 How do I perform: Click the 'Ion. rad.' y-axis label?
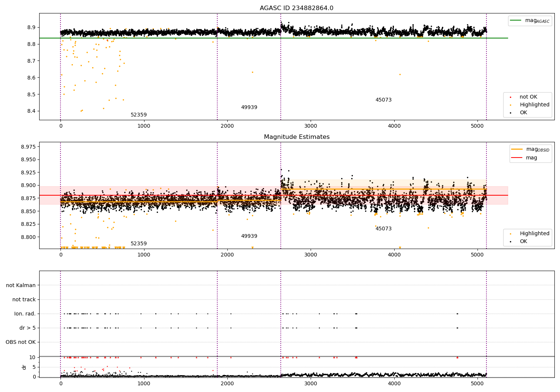25,314
